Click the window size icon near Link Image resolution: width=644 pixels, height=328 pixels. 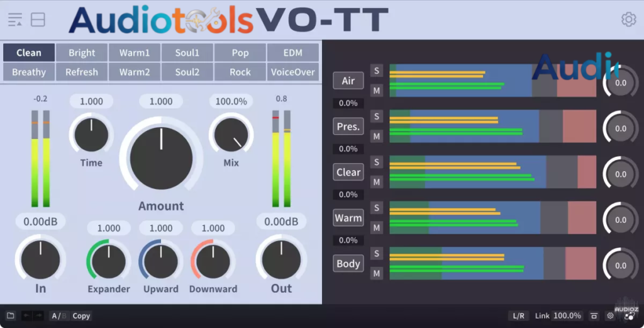594,315
